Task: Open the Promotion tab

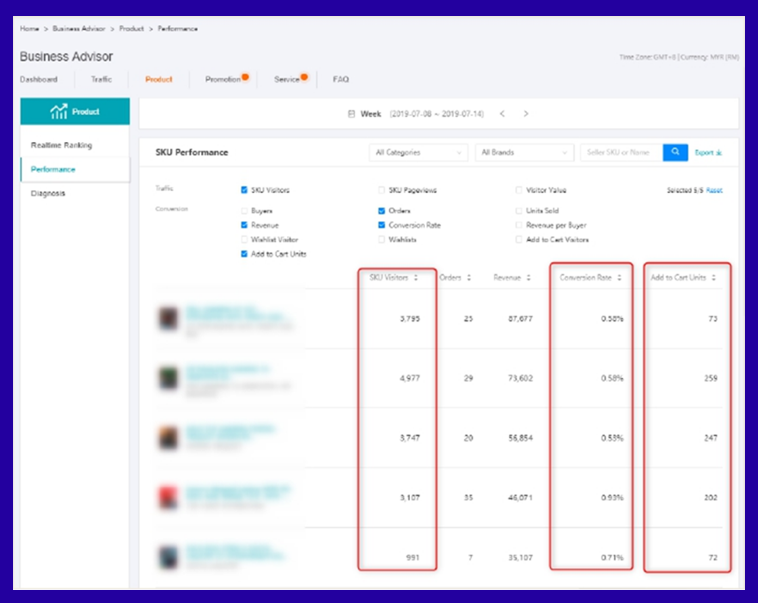Action: point(223,79)
